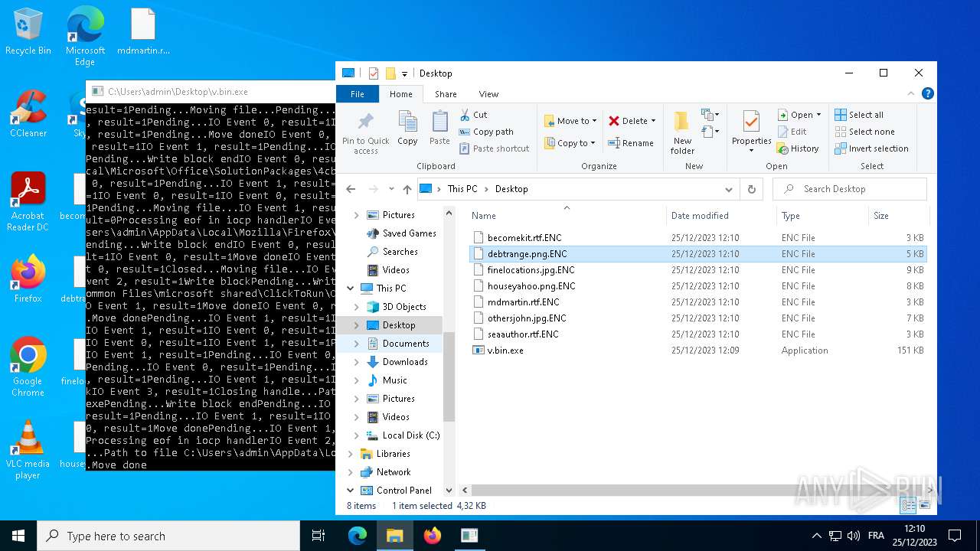Sort by Size column header
Image resolution: width=980 pixels, height=551 pixels.
(x=897, y=216)
